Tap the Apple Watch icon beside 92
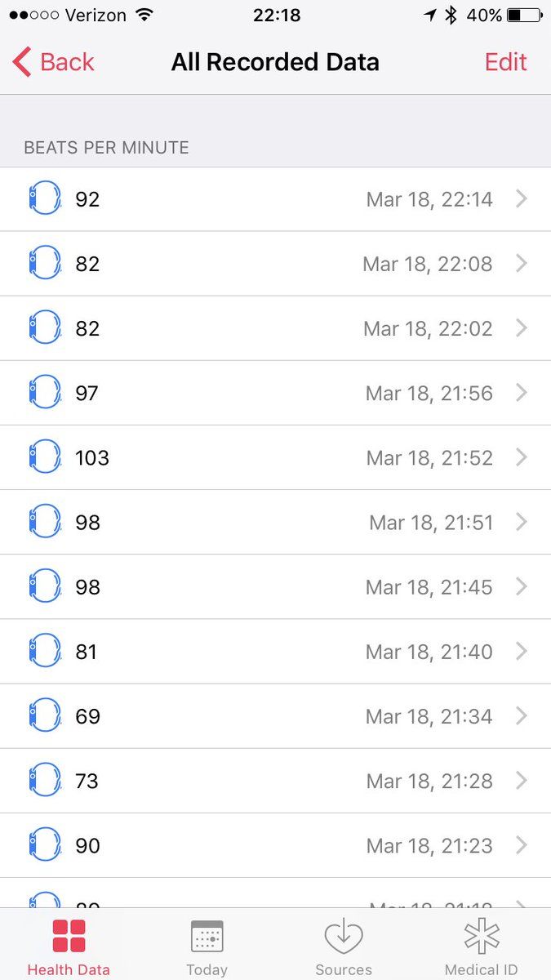Viewport: 551px width, 980px height. click(45, 198)
